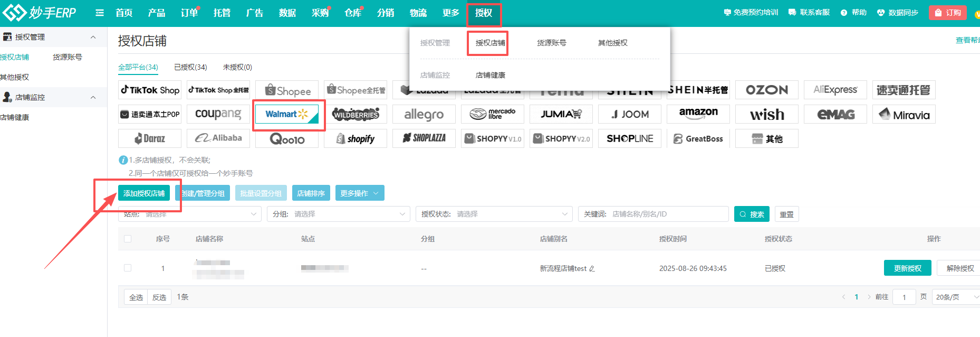Focus the 关键词 search input field
This screenshot has height=337, width=980.
coord(654,214)
